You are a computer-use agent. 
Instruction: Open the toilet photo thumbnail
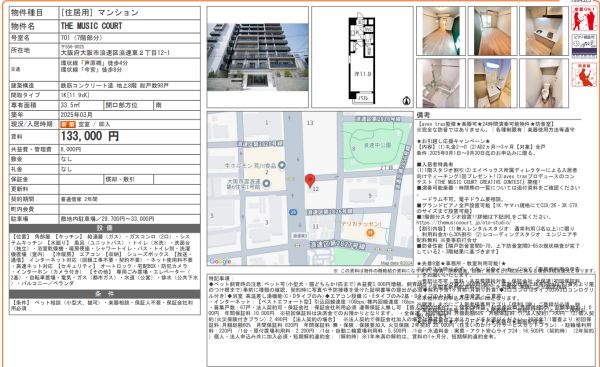[544, 83]
